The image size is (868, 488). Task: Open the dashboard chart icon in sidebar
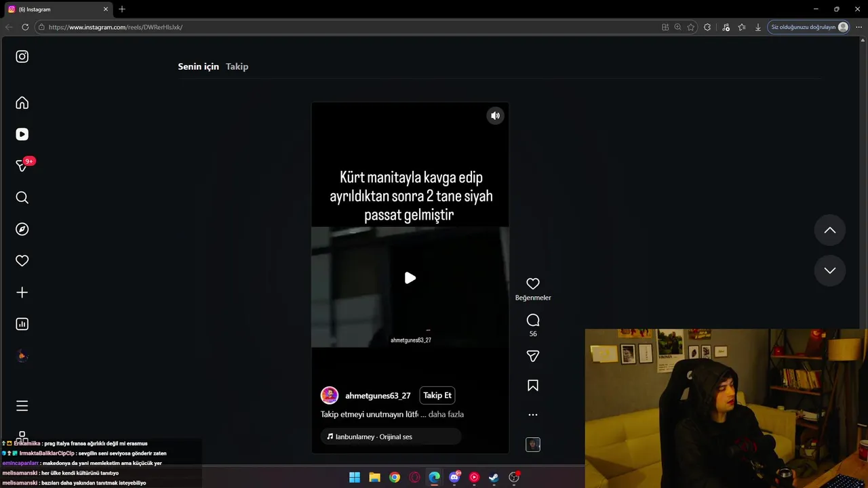point(22,324)
